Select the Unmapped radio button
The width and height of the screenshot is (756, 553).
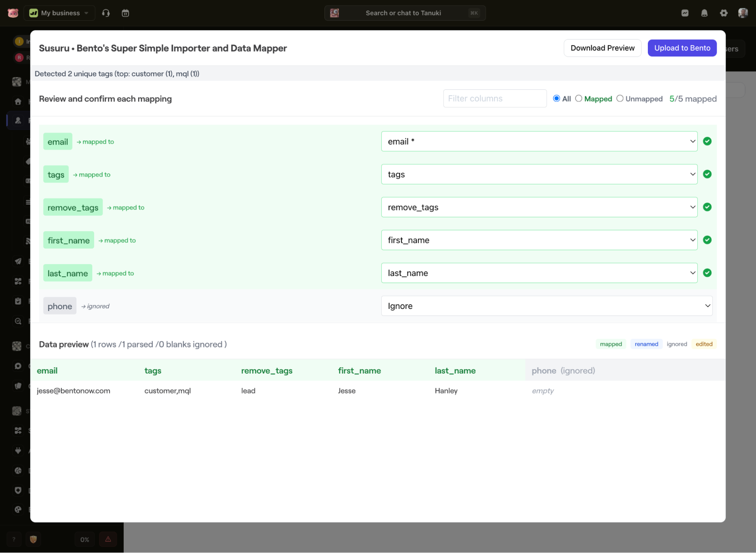[620, 98]
